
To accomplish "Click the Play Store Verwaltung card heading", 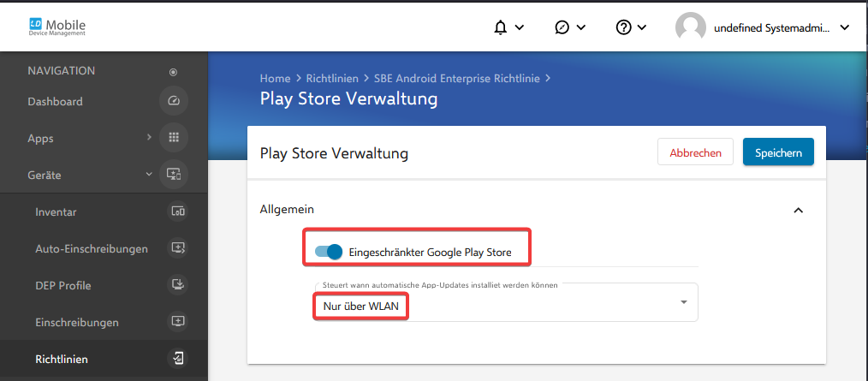I will tap(334, 153).
